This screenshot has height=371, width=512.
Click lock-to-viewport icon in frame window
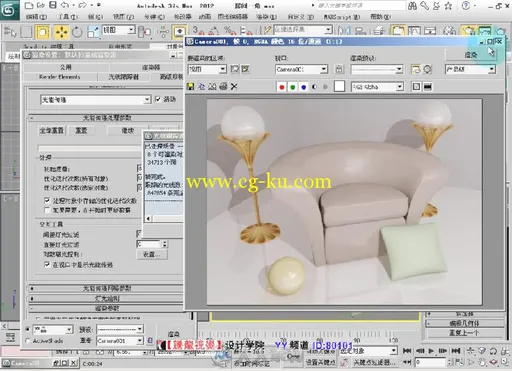click(x=339, y=69)
